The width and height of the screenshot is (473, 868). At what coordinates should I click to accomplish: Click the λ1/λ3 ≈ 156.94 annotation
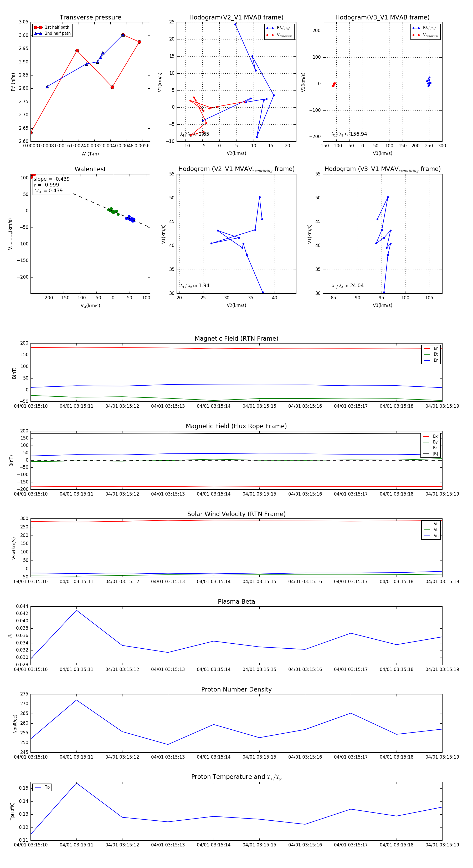coord(349,134)
